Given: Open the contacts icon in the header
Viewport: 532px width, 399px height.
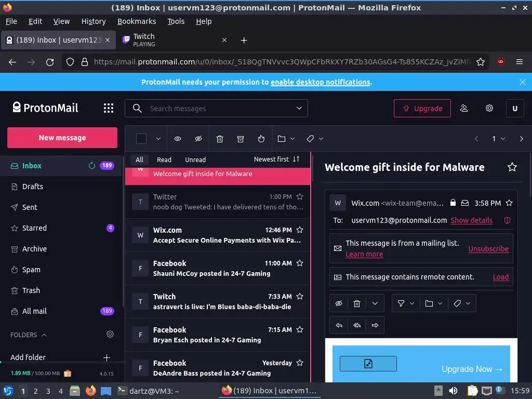Looking at the screenshot, I should click(x=464, y=108).
